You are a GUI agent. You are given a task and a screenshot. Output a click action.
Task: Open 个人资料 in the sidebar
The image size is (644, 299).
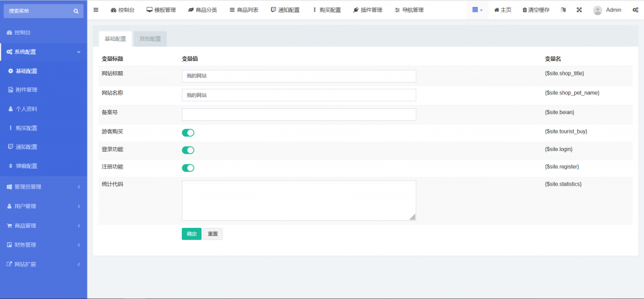click(x=43, y=109)
